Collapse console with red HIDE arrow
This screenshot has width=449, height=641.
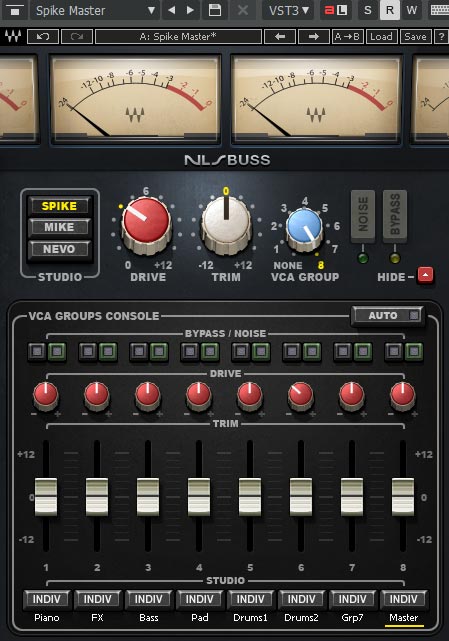click(425, 275)
